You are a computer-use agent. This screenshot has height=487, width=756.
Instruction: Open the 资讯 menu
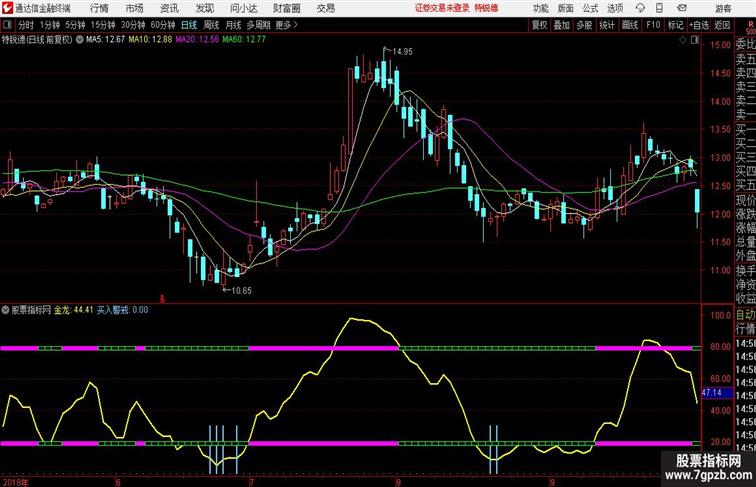point(169,8)
